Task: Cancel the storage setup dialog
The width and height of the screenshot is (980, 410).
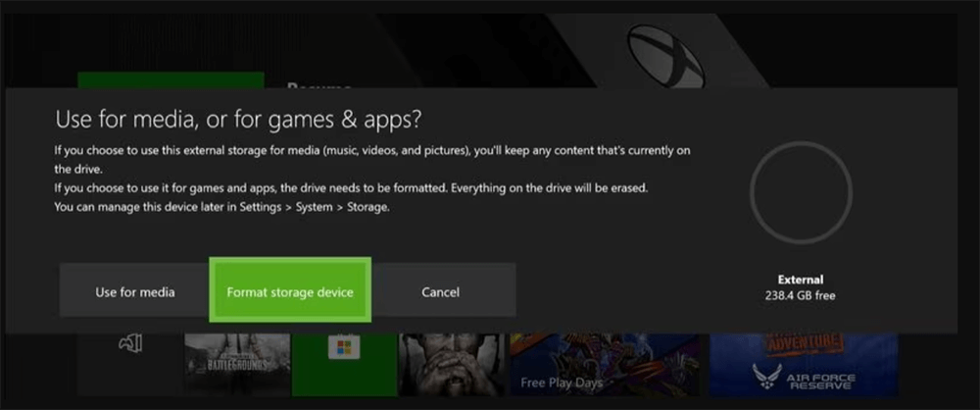Action: coord(441,291)
